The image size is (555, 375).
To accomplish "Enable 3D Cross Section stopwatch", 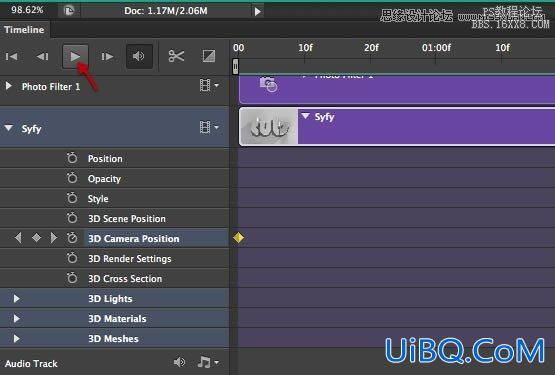I will click(72, 278).
